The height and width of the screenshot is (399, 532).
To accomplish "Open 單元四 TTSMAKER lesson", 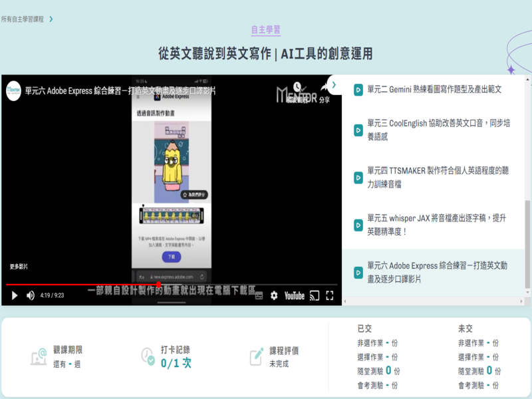I will (438, 177).
